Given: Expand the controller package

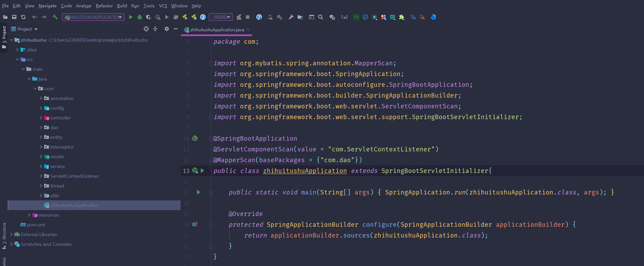Looking at the screenshot, I should (x=41, y=118).
